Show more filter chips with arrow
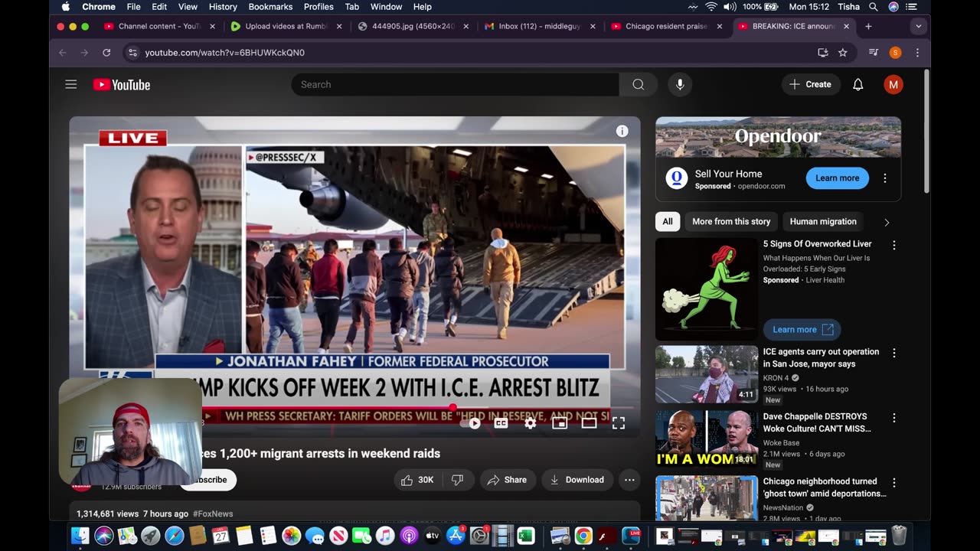980x551 pixels. click(887, 222)
